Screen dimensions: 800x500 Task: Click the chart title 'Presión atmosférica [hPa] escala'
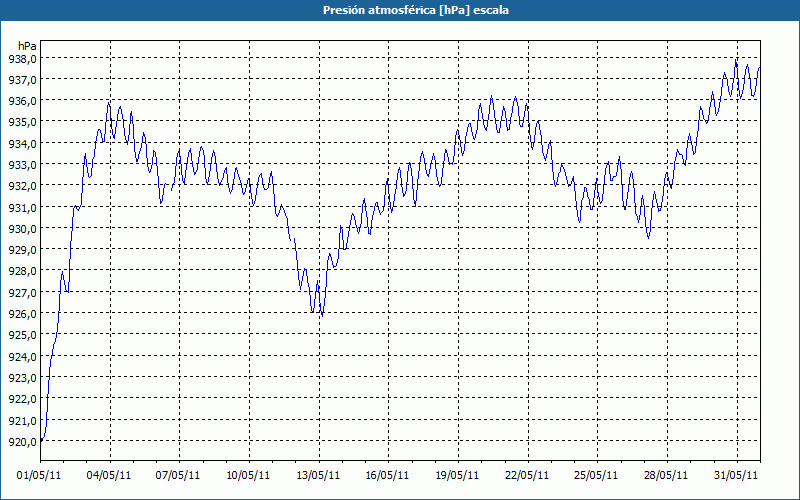tap(416, 10)
